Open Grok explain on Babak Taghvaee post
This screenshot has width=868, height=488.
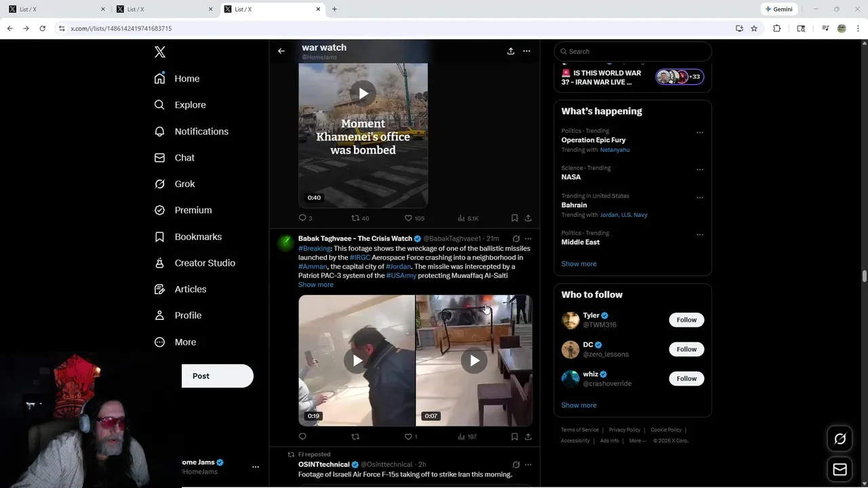point(516,239)
